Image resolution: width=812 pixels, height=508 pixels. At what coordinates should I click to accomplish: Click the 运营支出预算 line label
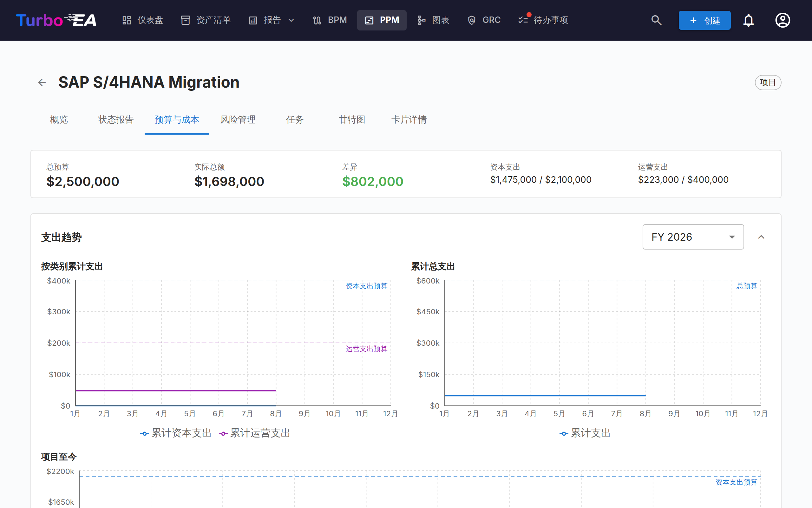pos(367,349)
